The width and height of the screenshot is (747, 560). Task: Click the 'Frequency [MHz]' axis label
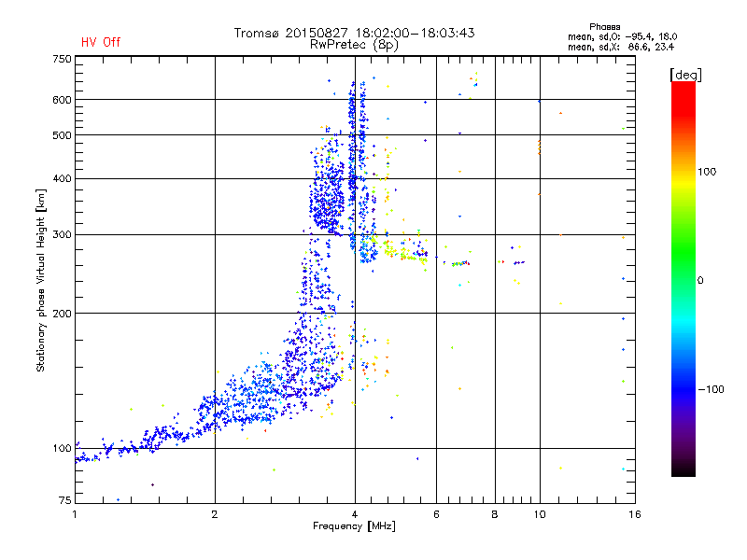[354, 526]
